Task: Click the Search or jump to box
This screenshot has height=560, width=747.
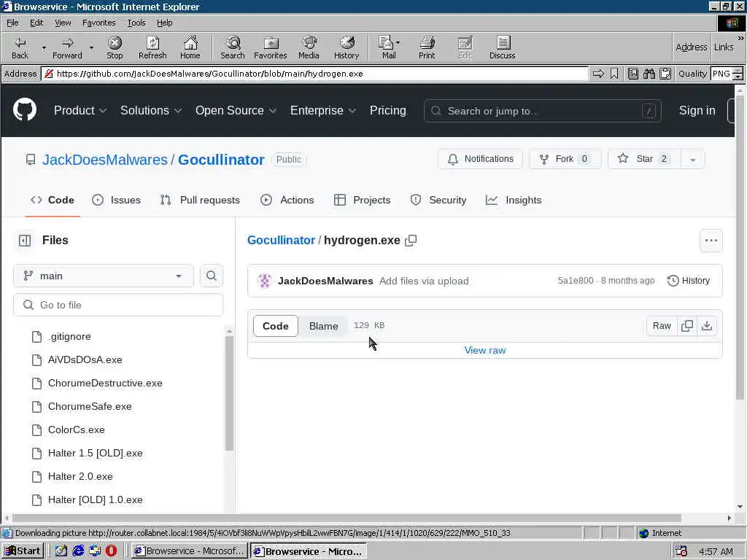Action: click(542, 111)
